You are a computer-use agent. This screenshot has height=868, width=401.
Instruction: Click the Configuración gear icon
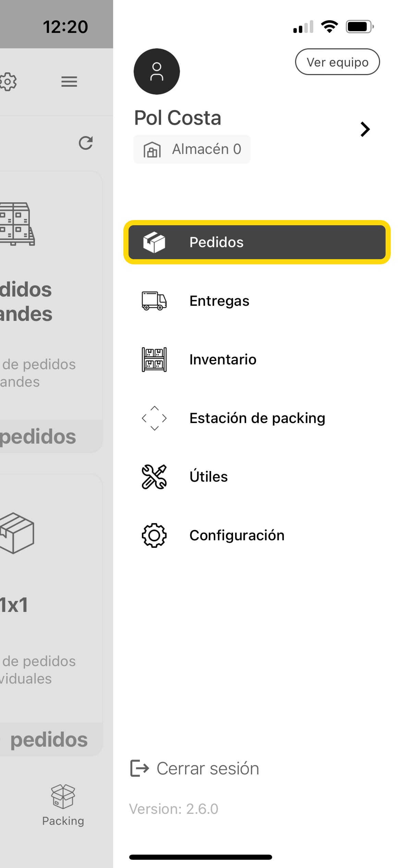[x=154, y=535]
